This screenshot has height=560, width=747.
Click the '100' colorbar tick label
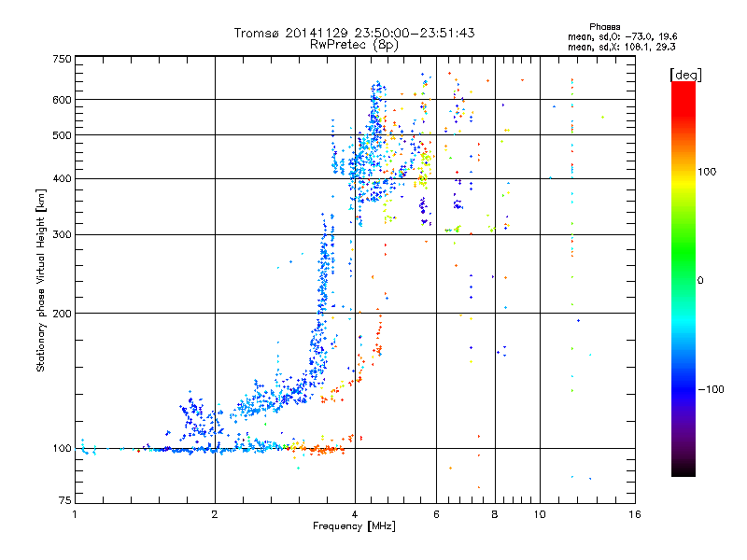707,172
